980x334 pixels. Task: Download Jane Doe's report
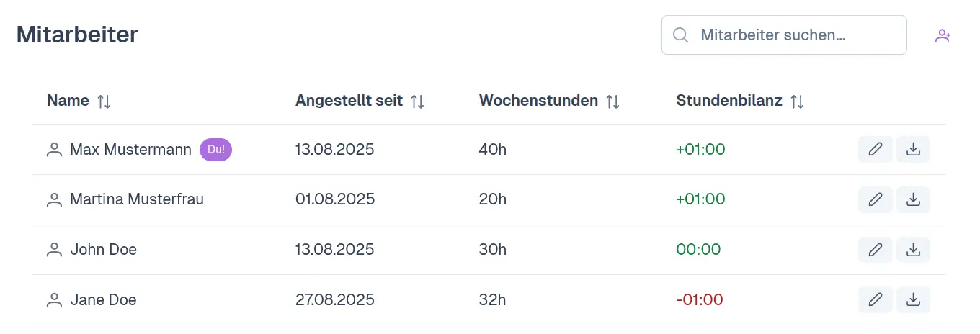click(913, 299)
